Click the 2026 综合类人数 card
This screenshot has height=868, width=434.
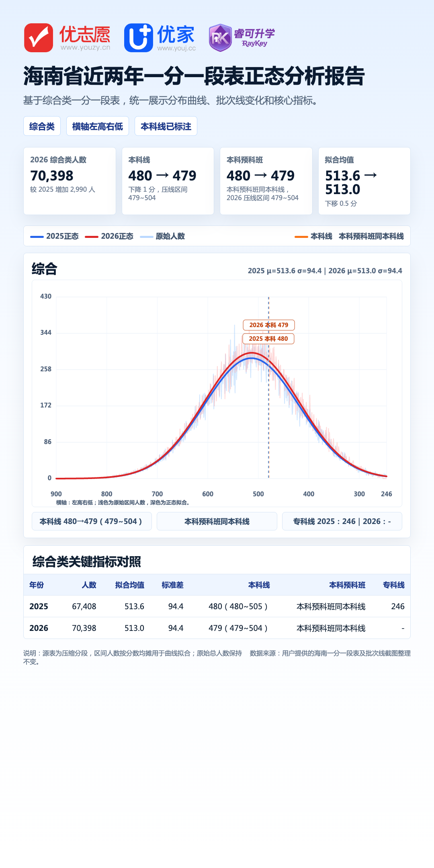[x=70, y=181]
